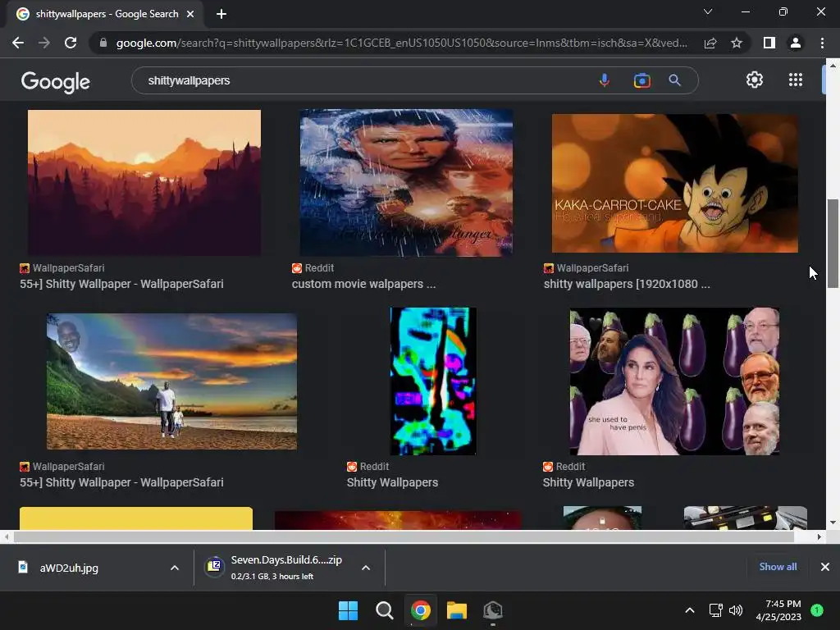Open the red nebula thumbnail
This screenshot has width=840, height=630.
pos(398,519)
